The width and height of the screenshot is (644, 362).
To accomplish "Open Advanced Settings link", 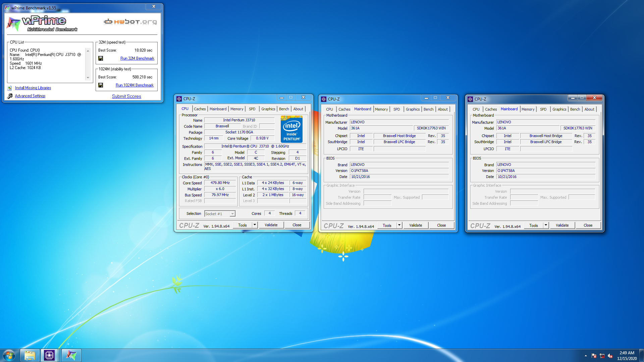I will 30,96.
